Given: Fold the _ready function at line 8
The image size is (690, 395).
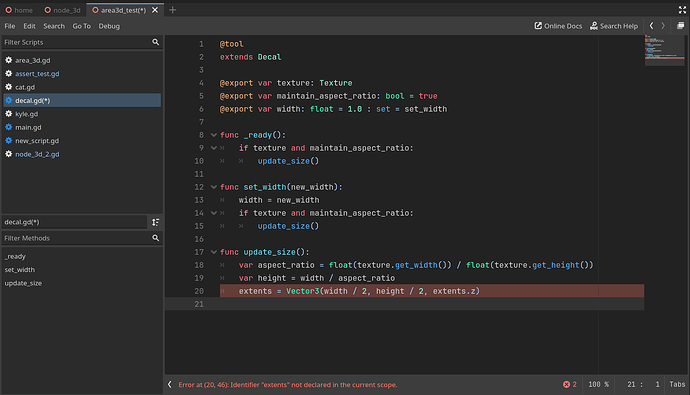Looking at the screenshot, I should [x=213, y=135].
